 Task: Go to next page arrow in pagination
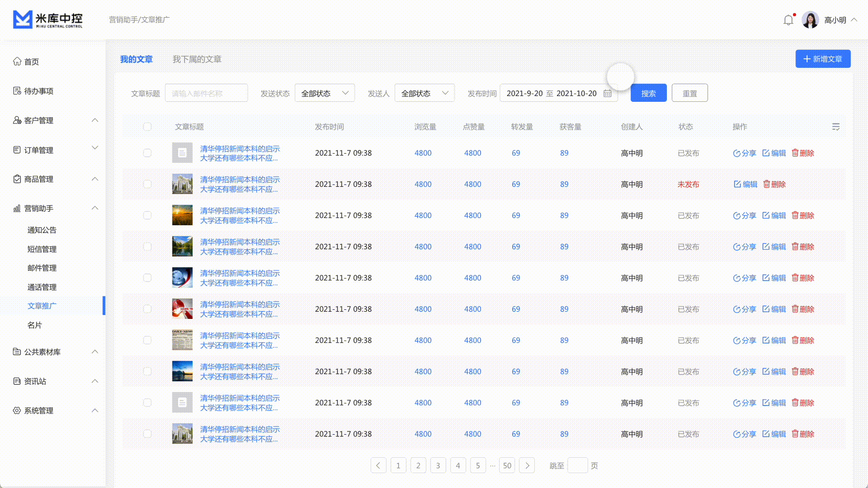pos(527,465)
